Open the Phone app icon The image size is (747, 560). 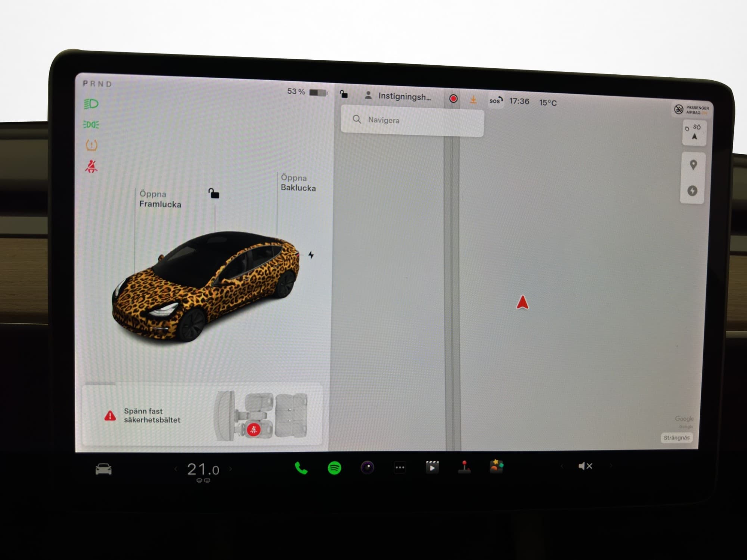coord(301,468)
